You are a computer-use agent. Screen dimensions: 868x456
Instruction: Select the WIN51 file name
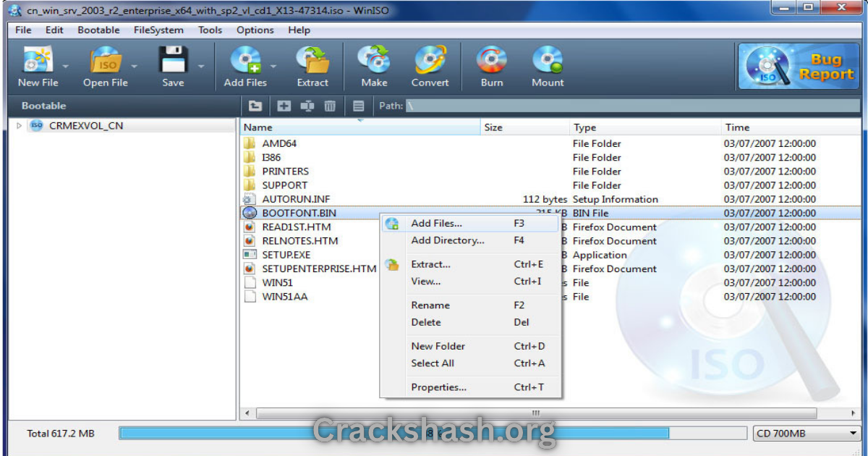click(277, 282)
